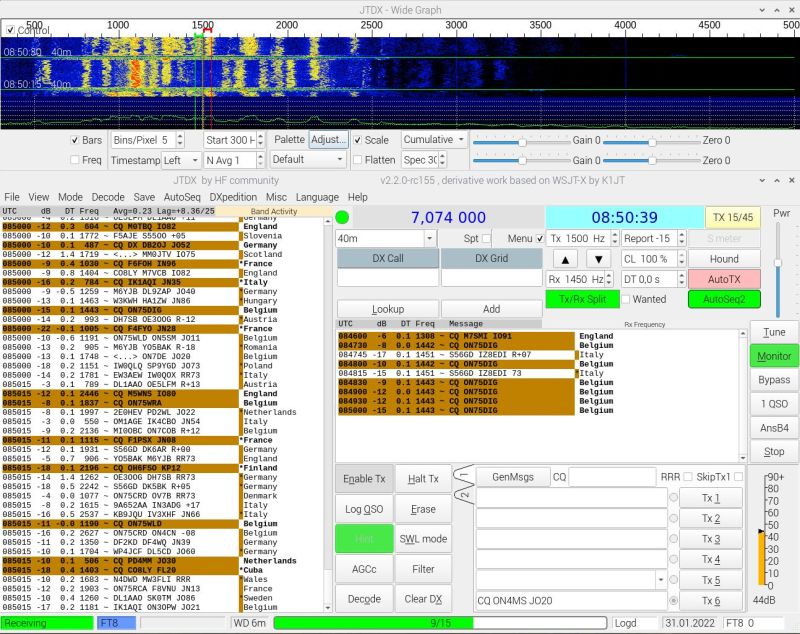Screen dimensions: 800x634
Task: Toggle the Scale checkbox
Action: pos(358,140)
